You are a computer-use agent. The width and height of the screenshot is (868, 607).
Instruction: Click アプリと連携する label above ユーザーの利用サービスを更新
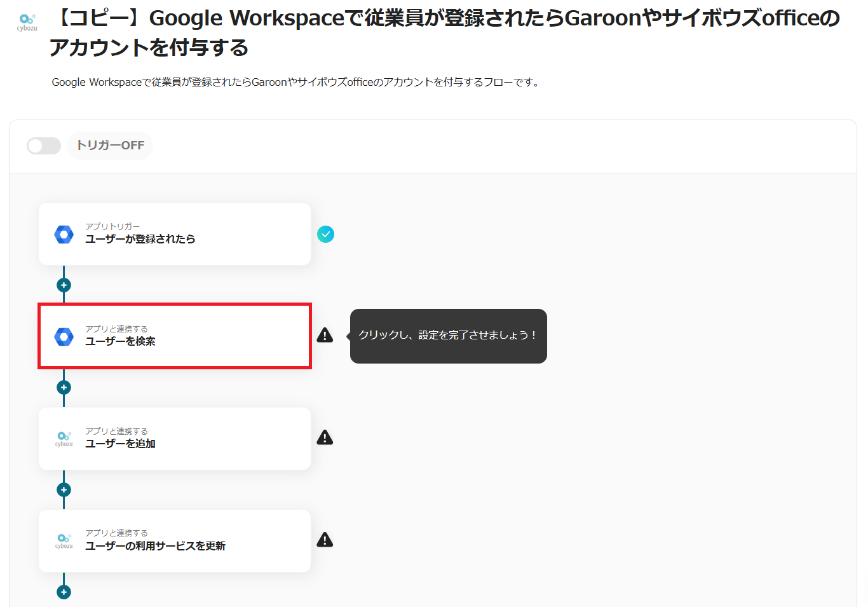point(116,533)
